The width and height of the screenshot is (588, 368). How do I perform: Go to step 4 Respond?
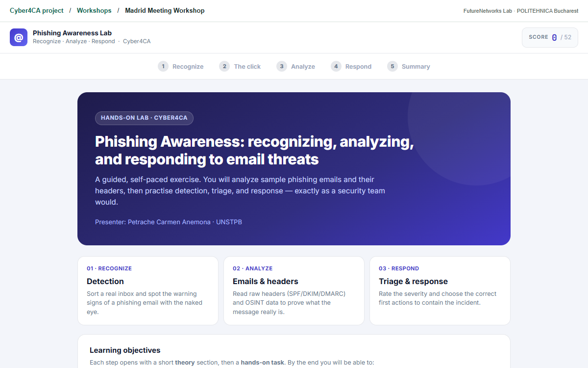click(351, 66)
